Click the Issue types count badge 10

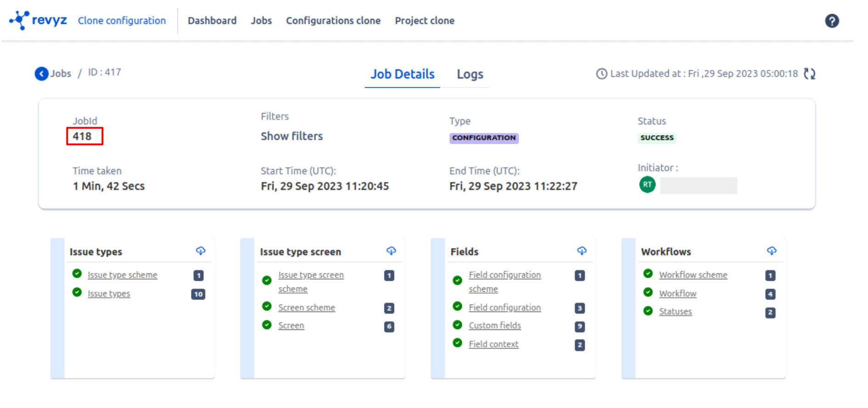click(198, 294)
